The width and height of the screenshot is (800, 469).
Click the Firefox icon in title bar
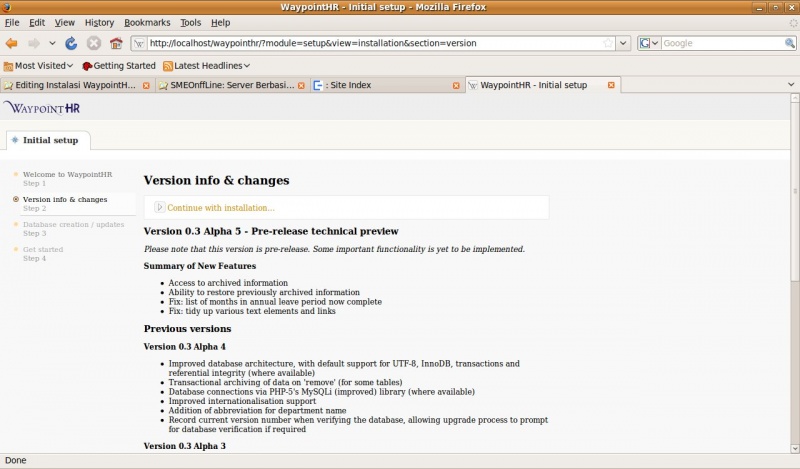[x=7, y=7]
